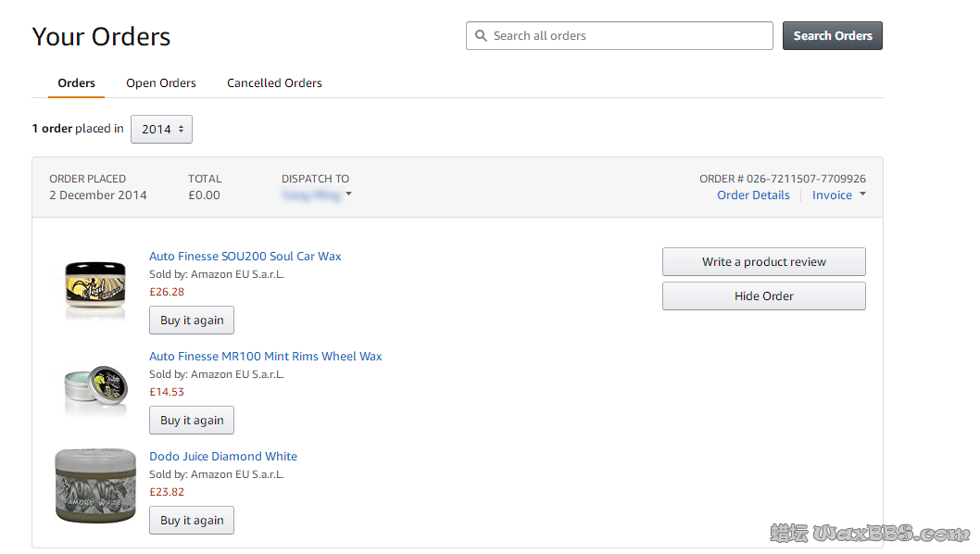980x554 pixels.
Task: Buy the Soul Car Wax again
Action: click(x=192, y=321)
